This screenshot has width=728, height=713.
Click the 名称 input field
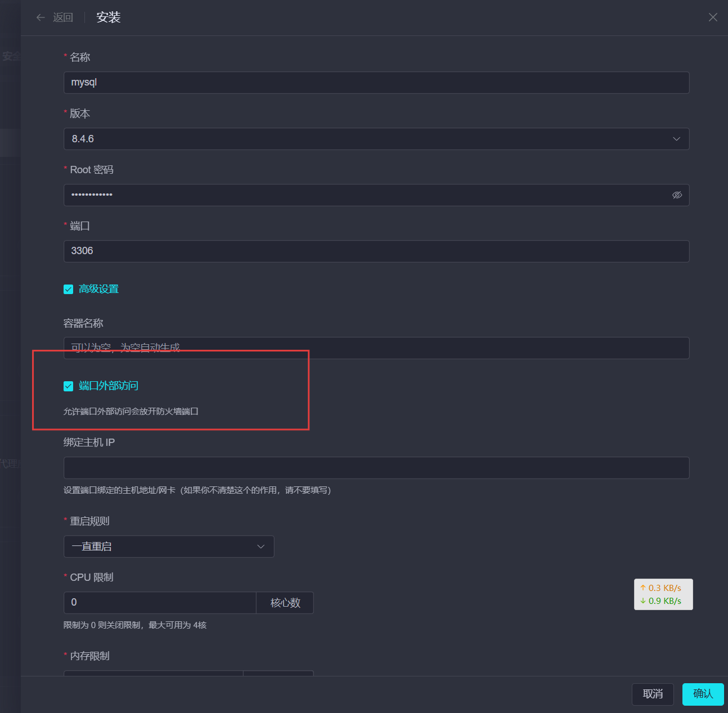[376, 83]
